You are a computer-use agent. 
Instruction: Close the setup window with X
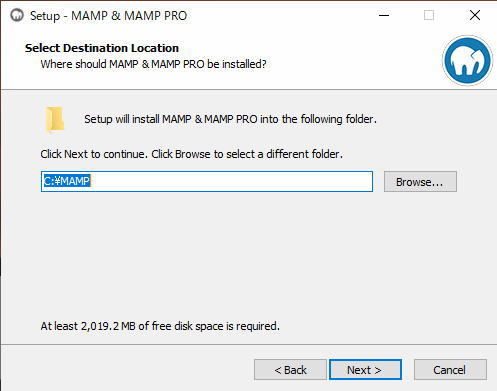(x=475, y=15)
